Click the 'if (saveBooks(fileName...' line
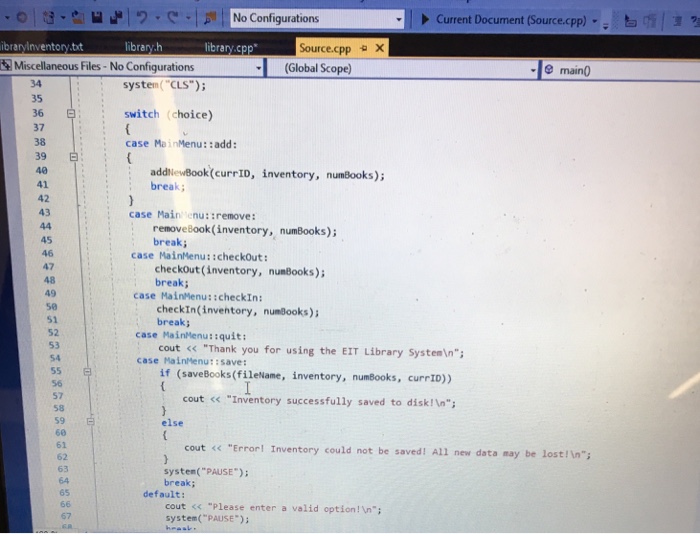The height and width of the screenshot is (534, 700). click(x=306, y=375)
